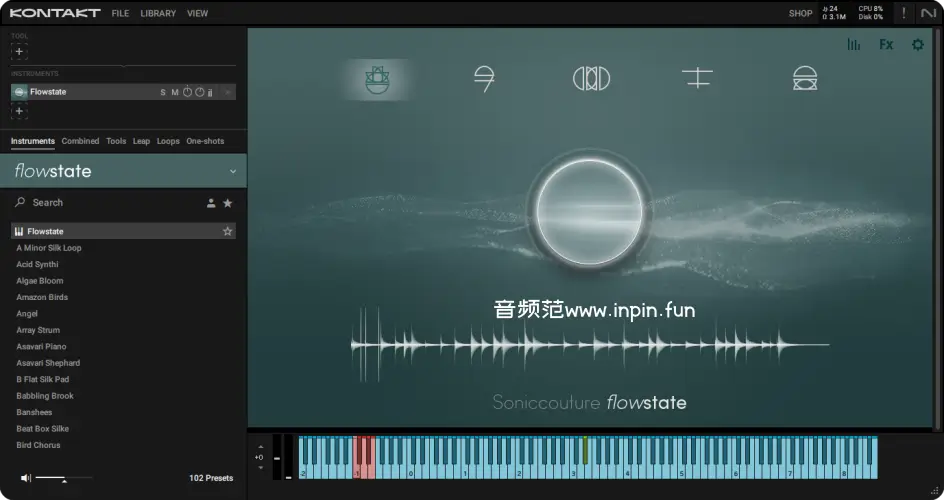Screen dimensions: 944x500
Task: Favorite the Flowstate preset with its star
Action: point(228,231)
